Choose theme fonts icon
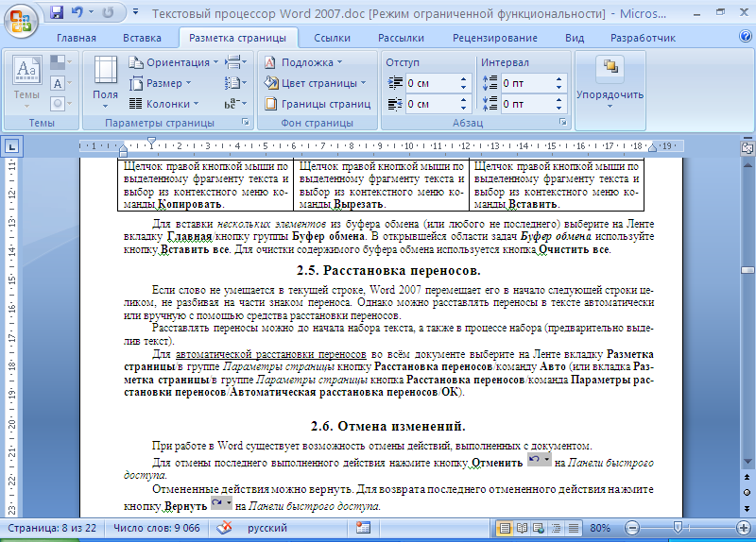The width and height of the screenshot is (756, 542). coord(60,83)
